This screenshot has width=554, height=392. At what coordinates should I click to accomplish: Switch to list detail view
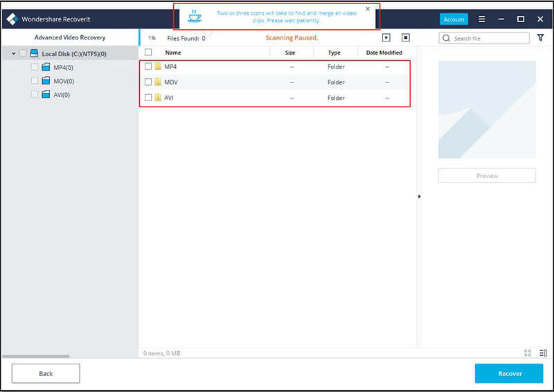pos(543,353)
